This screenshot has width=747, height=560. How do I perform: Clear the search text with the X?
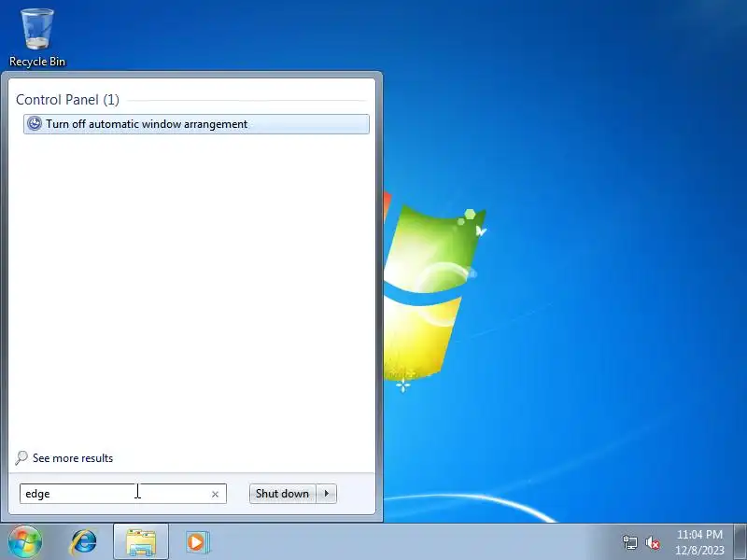(x=215, y=495)
